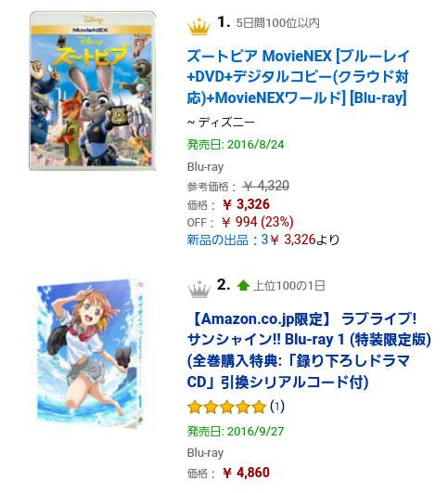Click the silver crown rank two icon

199,290
